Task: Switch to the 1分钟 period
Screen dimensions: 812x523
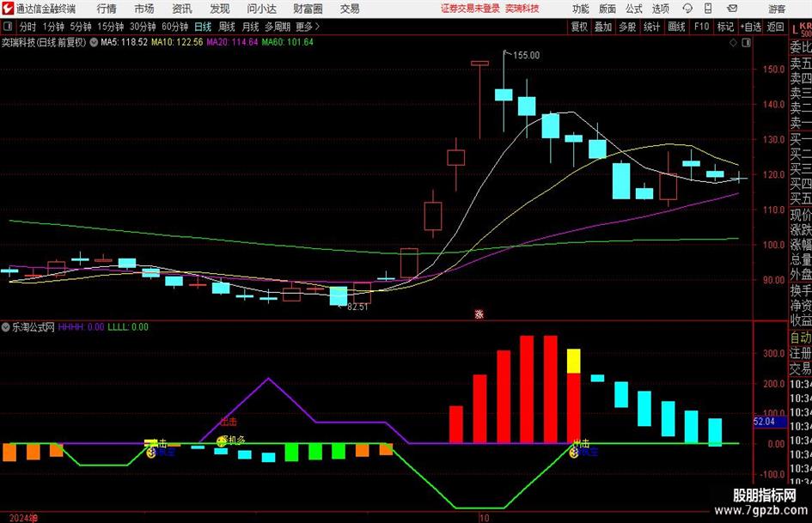Action: (52, 27)
